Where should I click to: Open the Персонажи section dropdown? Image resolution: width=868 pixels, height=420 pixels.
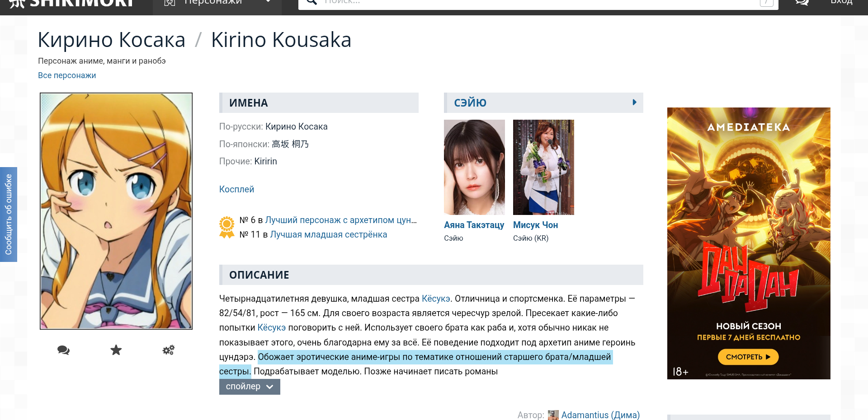tap(217, 4)
